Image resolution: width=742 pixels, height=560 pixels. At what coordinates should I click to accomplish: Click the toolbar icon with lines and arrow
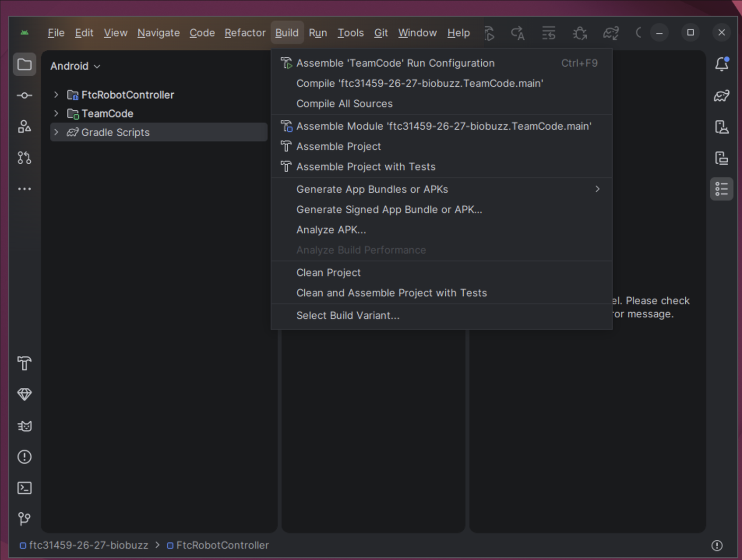(x=549, y=33)
